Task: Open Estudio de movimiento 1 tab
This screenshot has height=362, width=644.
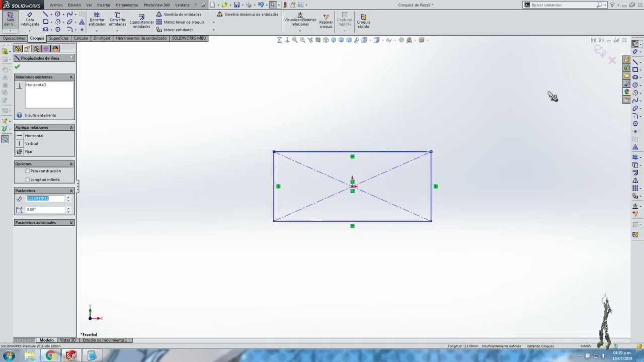Action: (105, 340)
